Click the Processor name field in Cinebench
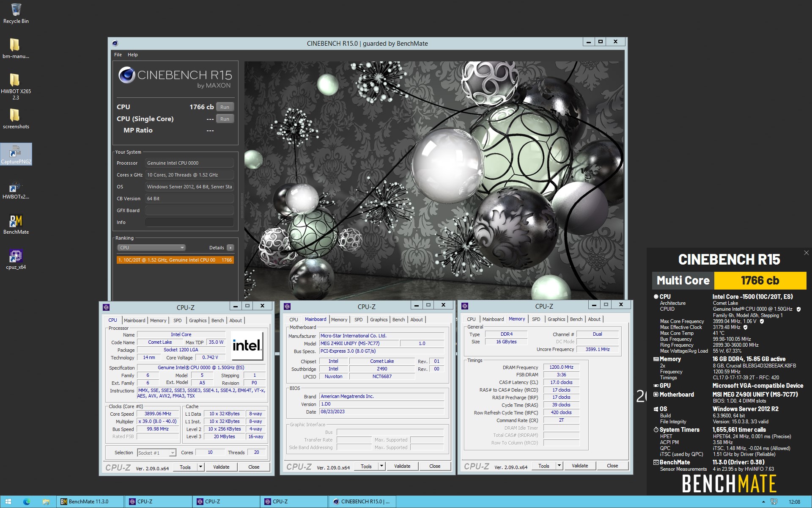Viewport: 812px width, 508px height. pos(189,163)
